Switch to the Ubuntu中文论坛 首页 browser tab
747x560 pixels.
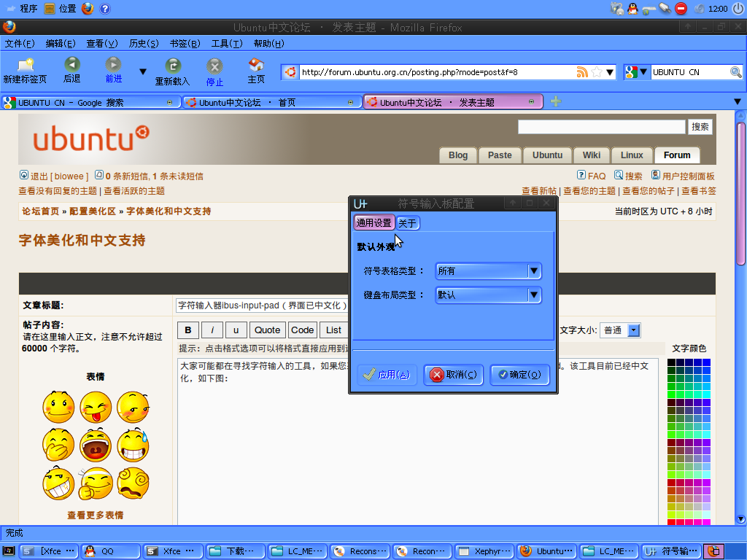tap(271, 102)
